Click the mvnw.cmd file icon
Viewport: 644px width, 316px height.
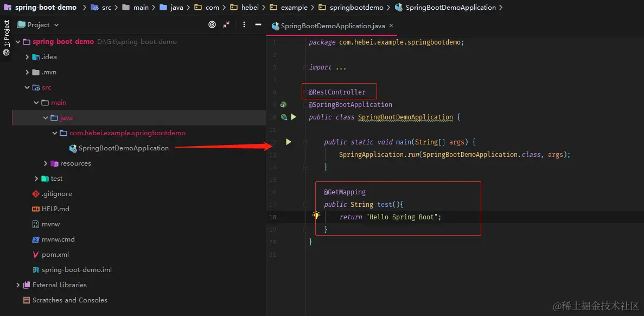pyautogui.click(x=36, y=239)
